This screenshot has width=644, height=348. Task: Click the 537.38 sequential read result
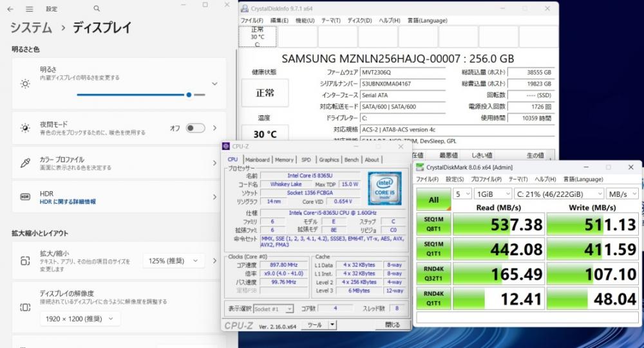(x=498, y=224)
